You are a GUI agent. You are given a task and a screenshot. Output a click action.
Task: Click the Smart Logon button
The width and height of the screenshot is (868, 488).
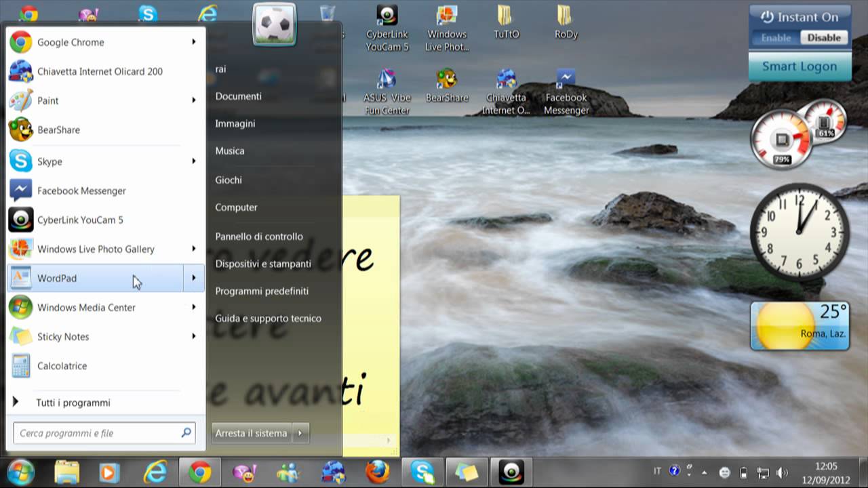click(800, 66)
